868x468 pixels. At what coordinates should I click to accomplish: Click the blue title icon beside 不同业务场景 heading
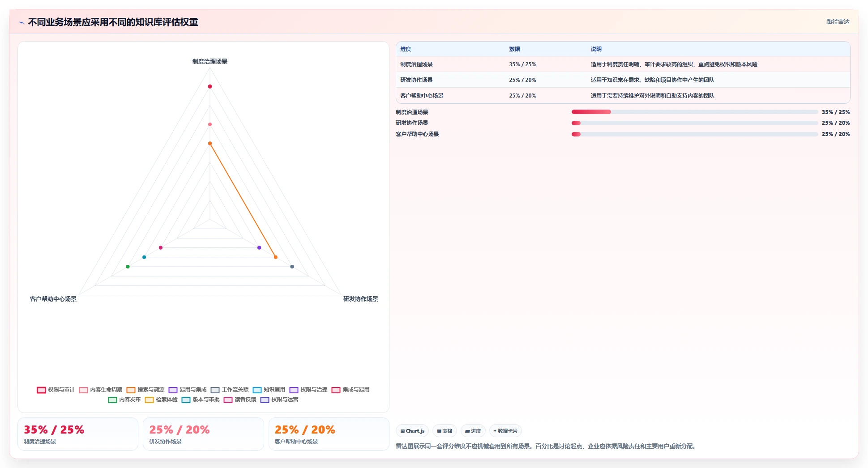tap(21, 22)
